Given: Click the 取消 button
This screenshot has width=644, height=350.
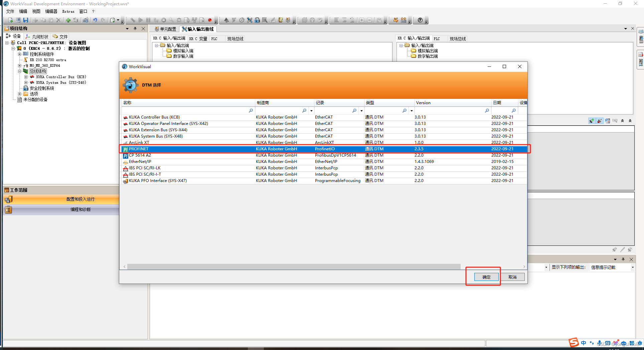Looking at the screenshot, I should click(512, 277).
